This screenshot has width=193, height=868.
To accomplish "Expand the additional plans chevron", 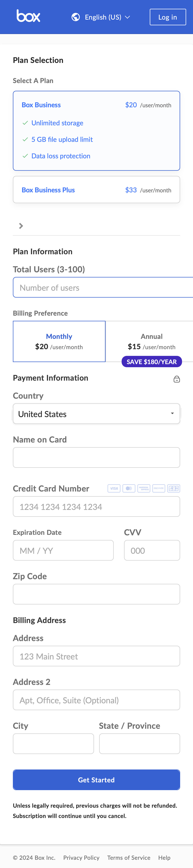I will [x=21, y=225].
